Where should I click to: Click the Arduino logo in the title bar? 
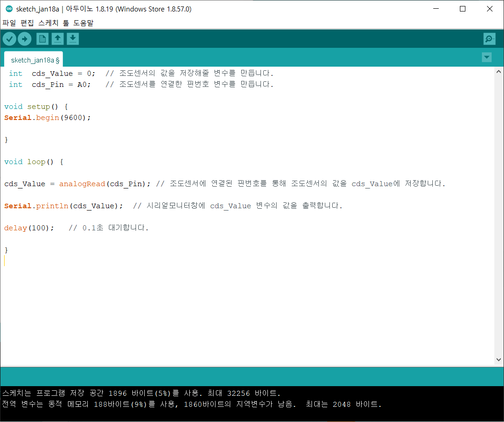point(9,9)
